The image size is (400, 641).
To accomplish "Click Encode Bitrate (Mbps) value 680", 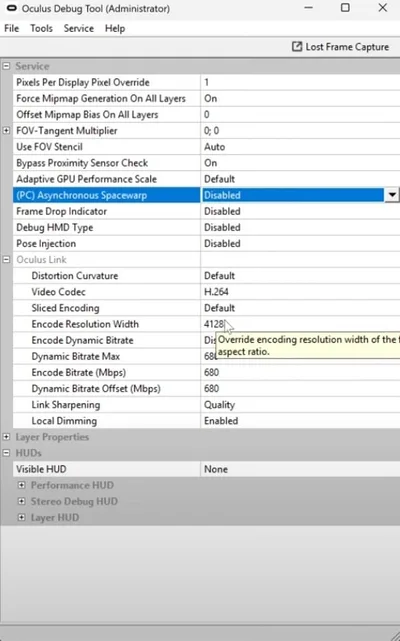I will [300, 372].
